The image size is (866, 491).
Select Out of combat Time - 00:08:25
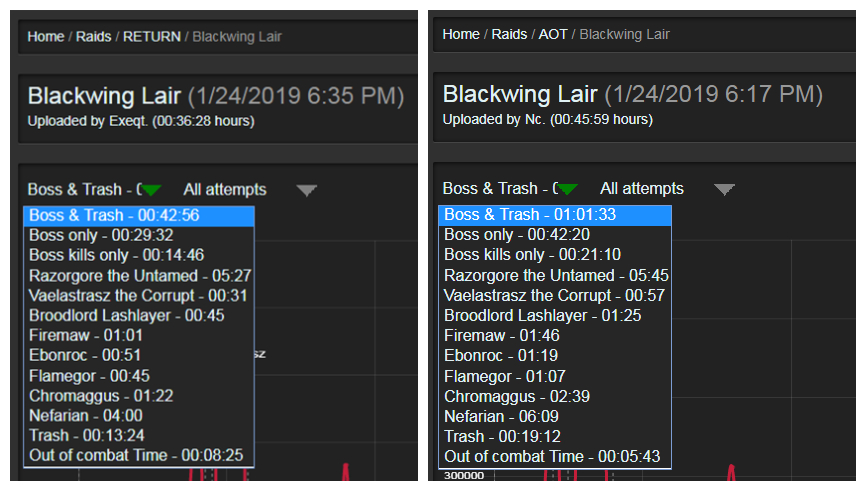[138, 455]
